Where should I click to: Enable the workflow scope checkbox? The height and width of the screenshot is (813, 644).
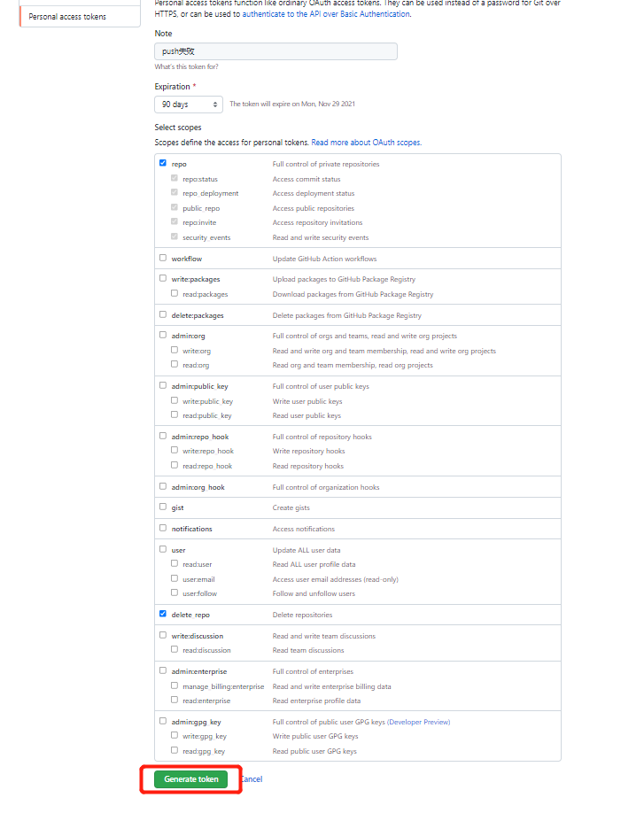click(x=163, y=259)
